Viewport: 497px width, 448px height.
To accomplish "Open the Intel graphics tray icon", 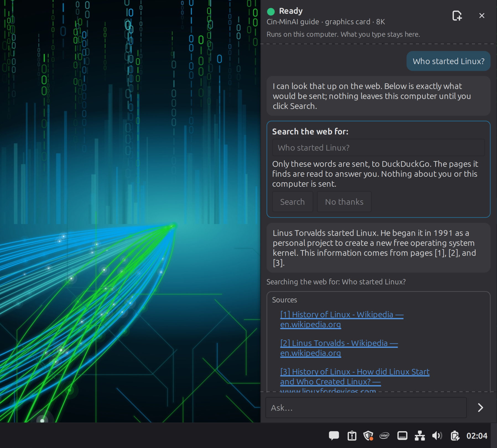I will (384, 436).
